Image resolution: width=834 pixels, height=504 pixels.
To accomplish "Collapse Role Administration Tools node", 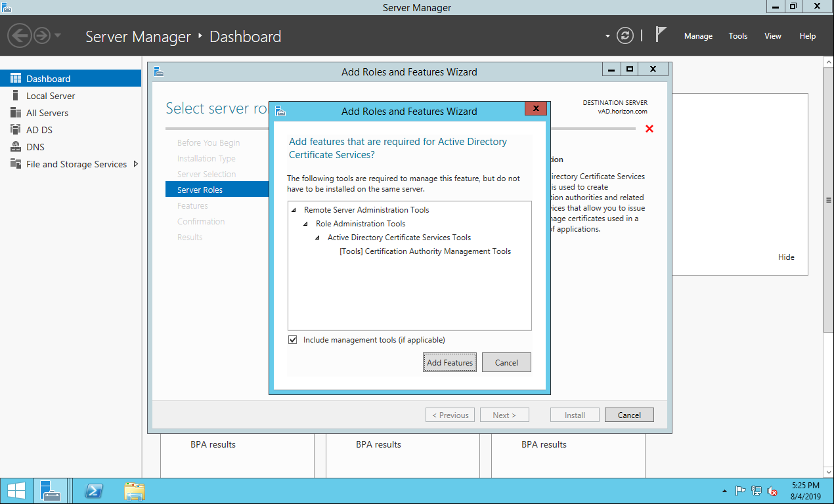I will [x=306, y=224].
